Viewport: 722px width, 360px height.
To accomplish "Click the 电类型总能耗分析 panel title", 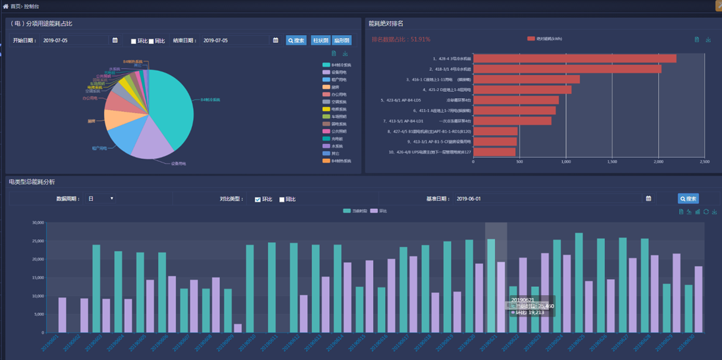I will coord(32,182).
